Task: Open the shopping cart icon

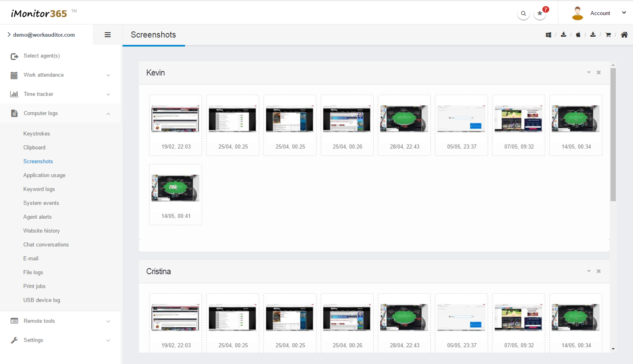Action: pyautogui.click(x=608, y=35)
